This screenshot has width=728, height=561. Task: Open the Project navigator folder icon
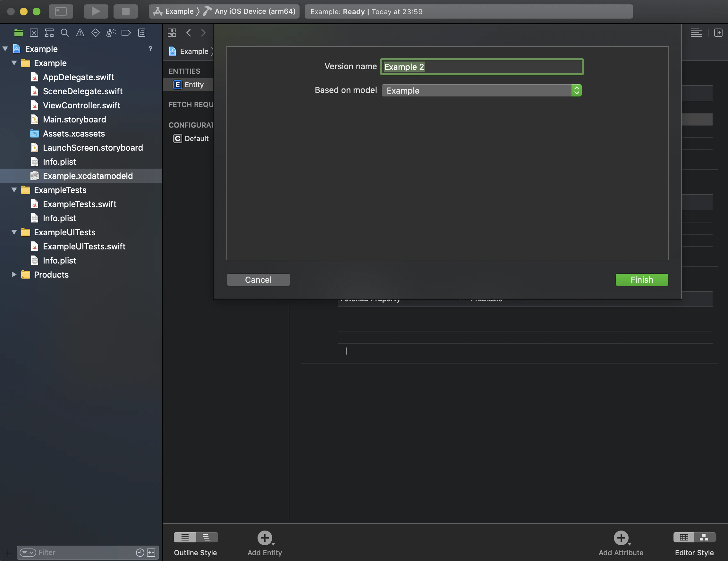(x=18, y=33)
